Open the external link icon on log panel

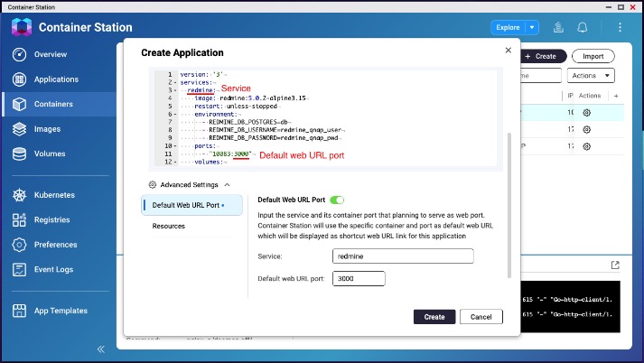pos(615,265)
